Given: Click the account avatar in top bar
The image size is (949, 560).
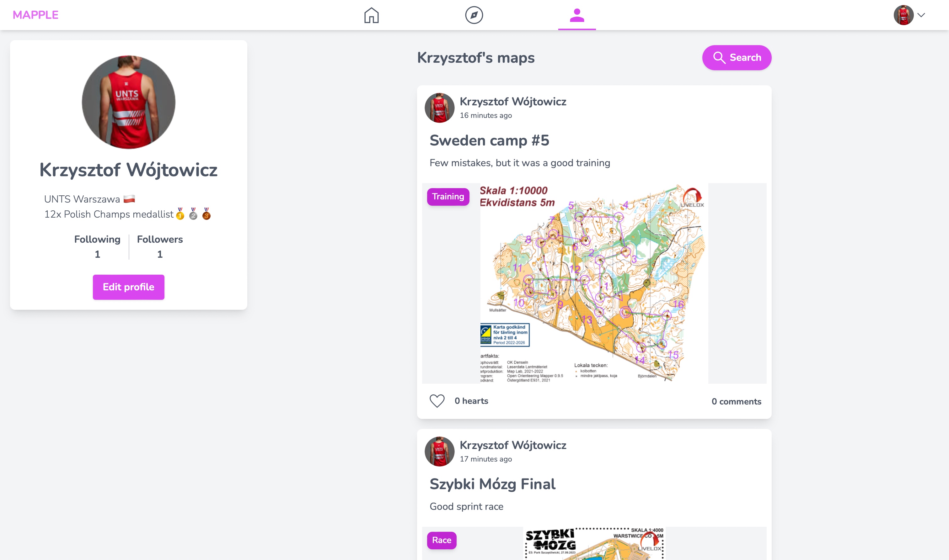Looking at the screenshot, I should tap(903, 15).
